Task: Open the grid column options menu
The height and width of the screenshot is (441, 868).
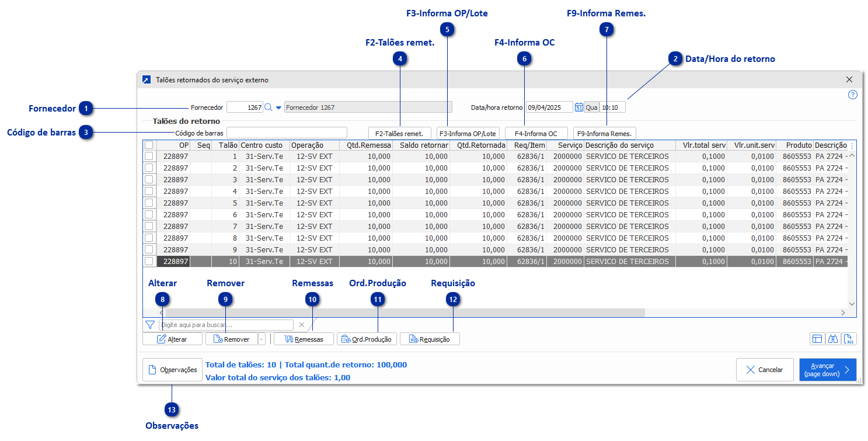Action: point(852,145)
